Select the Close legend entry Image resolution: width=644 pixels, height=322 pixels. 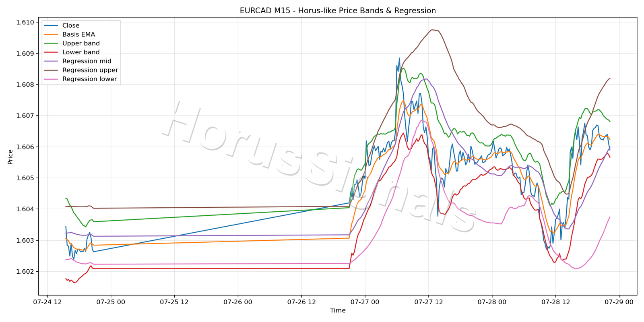point(71,25)
